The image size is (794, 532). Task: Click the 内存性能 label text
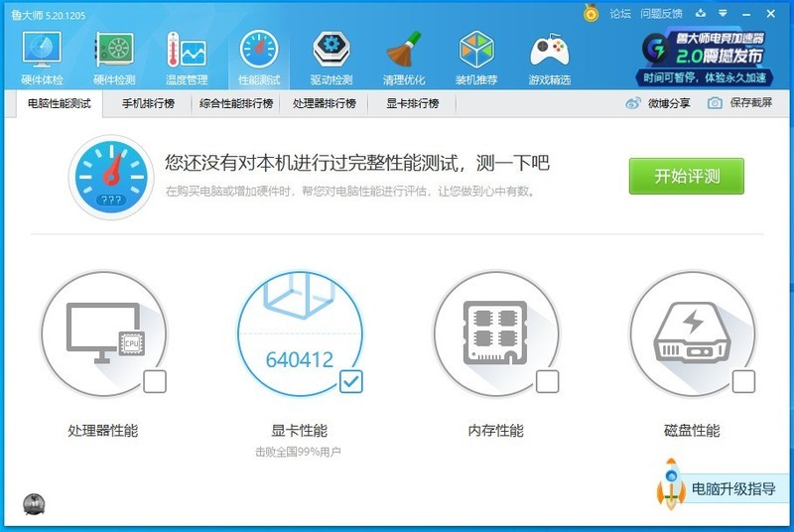coord(495,431)
